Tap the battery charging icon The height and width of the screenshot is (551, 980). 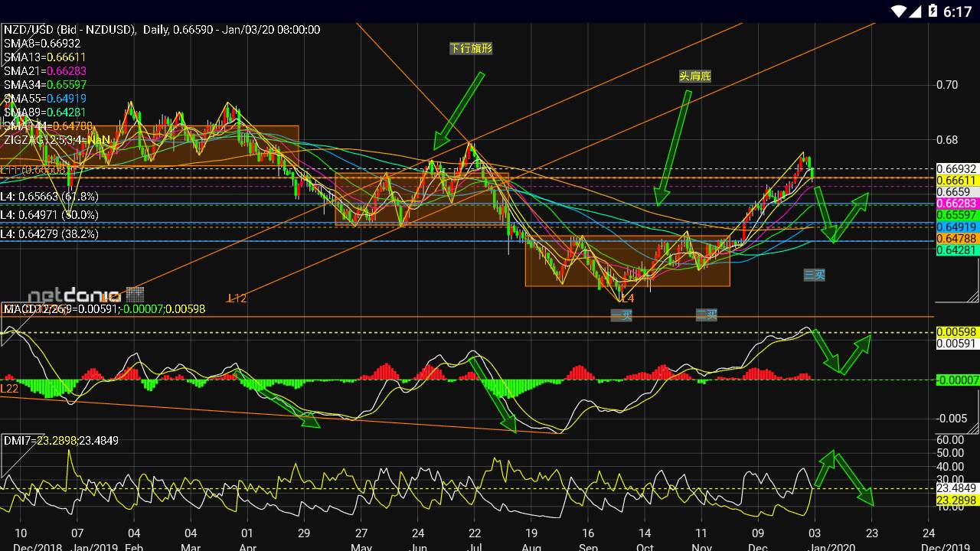[932, 11]
